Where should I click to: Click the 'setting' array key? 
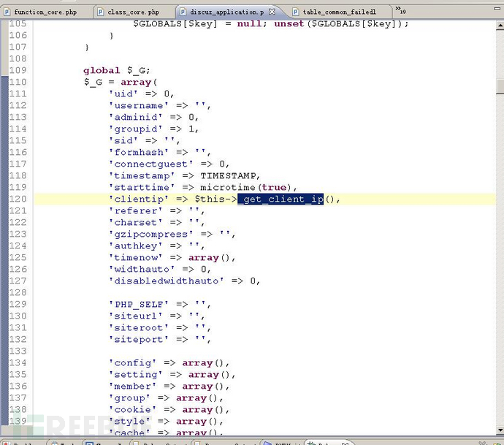(x=136, y=375)
